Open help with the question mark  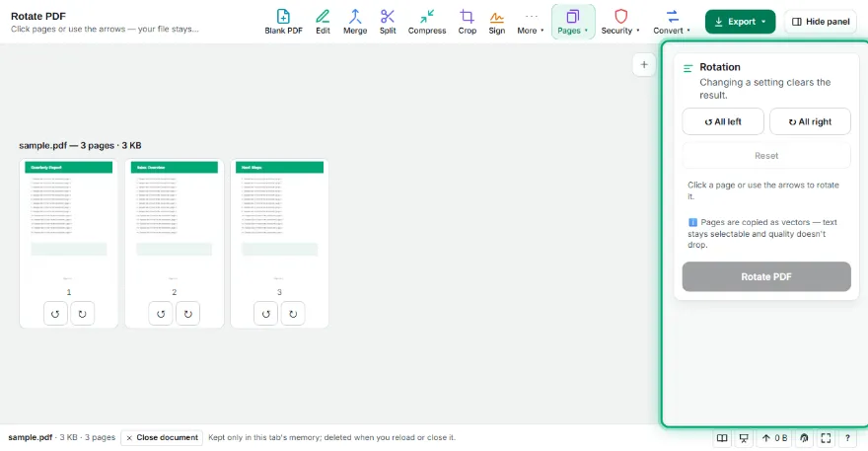(x=847, y=438)
